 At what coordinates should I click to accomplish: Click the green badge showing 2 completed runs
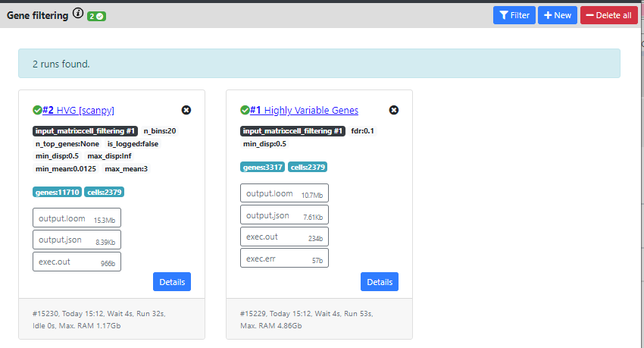click(96, 16)
